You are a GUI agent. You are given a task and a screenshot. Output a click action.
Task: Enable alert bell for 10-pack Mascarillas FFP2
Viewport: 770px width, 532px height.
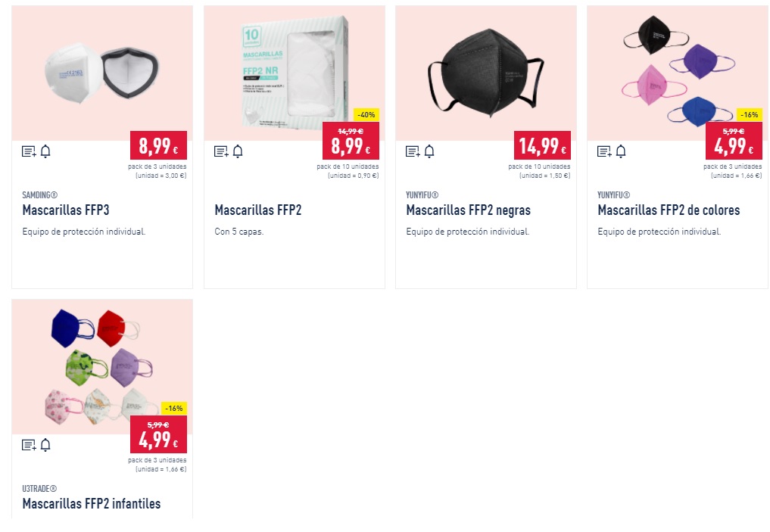tap(238, 151)
